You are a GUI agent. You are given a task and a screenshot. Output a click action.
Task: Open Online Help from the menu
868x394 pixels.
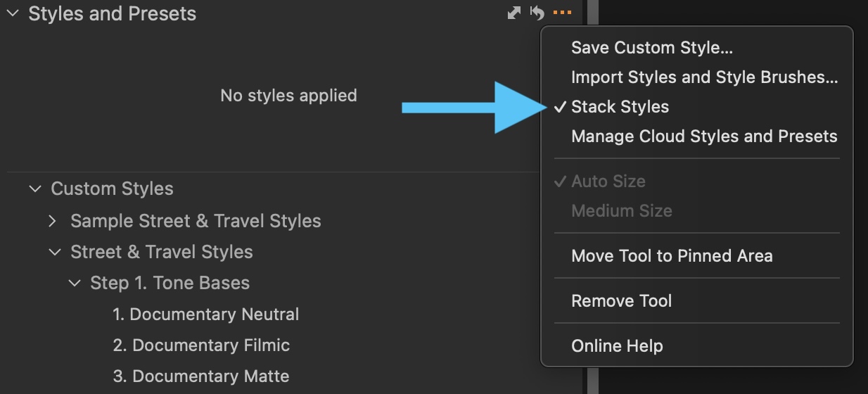coord(616,346)
